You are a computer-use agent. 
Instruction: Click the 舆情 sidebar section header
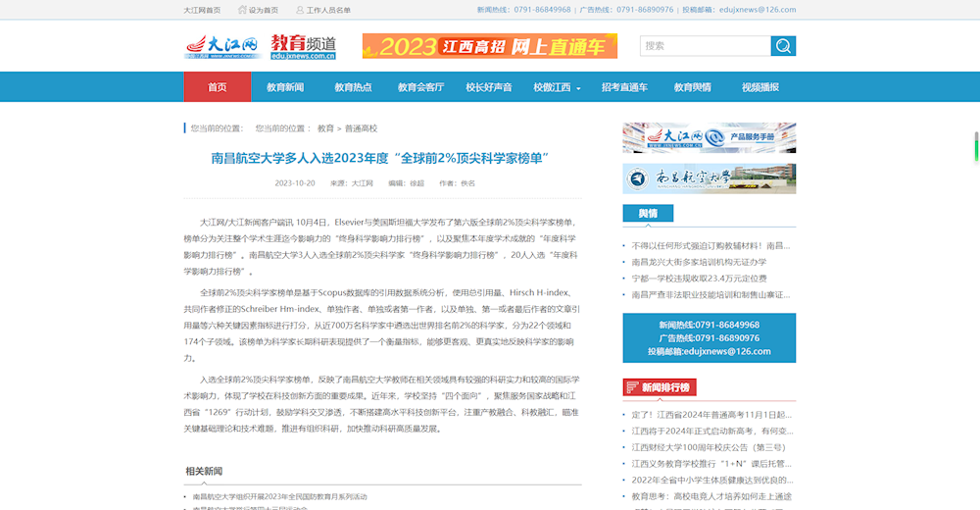tap(648, 214)
